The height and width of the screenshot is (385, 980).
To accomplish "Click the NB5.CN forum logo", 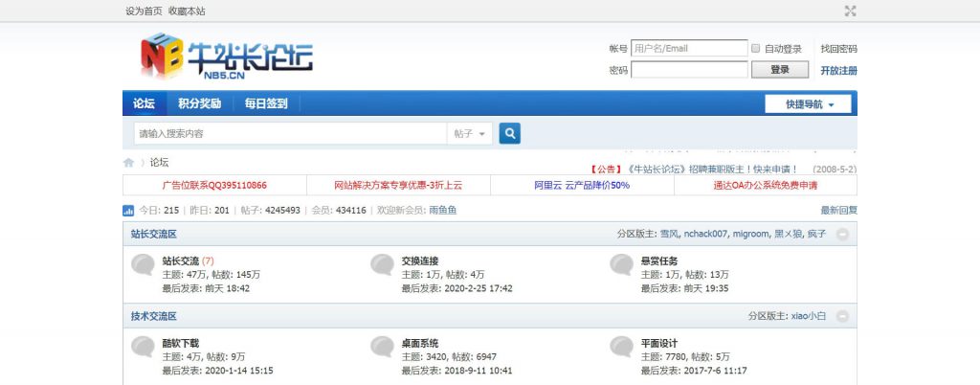I will point(227,55).
